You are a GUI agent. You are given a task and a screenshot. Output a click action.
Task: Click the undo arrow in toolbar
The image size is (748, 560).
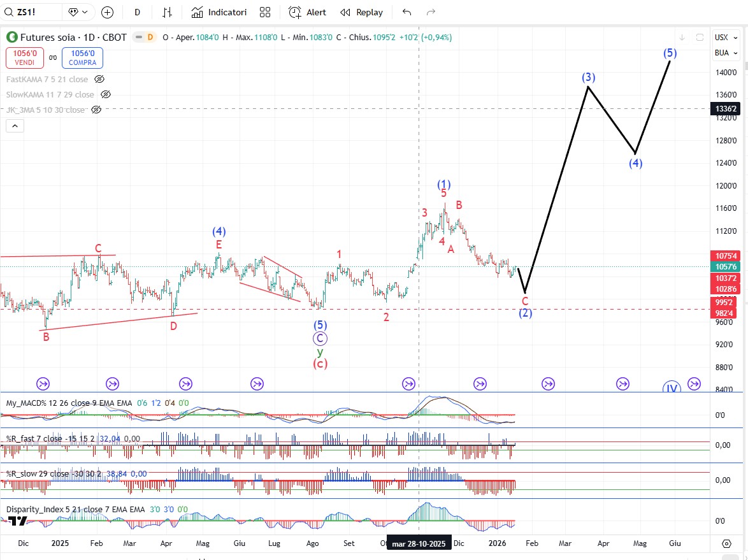[407, 12]
